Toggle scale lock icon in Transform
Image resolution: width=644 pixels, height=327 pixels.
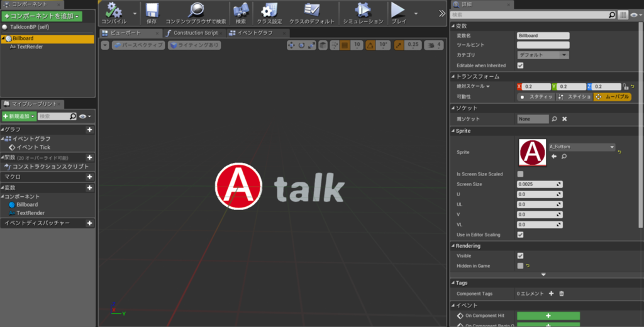[625, 86]
